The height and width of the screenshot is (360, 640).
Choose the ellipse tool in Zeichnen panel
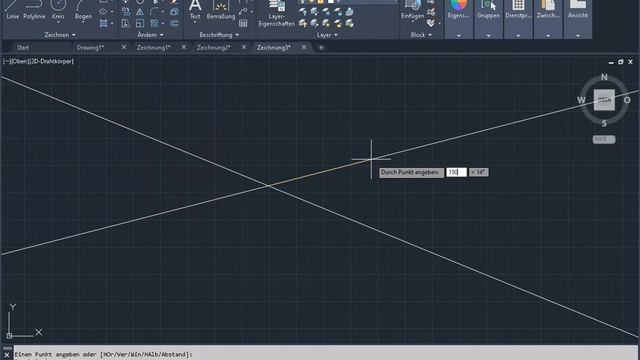coord(103,11)
